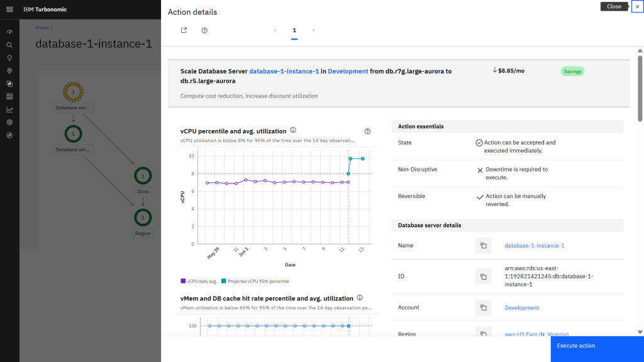Click the top Database server supply chain node
Viewport: 644px width, 362px height.
[73, 92]
